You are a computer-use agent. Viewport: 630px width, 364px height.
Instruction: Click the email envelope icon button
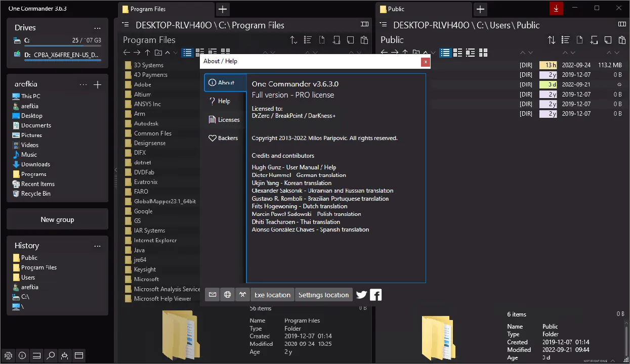tap(213, 295)
